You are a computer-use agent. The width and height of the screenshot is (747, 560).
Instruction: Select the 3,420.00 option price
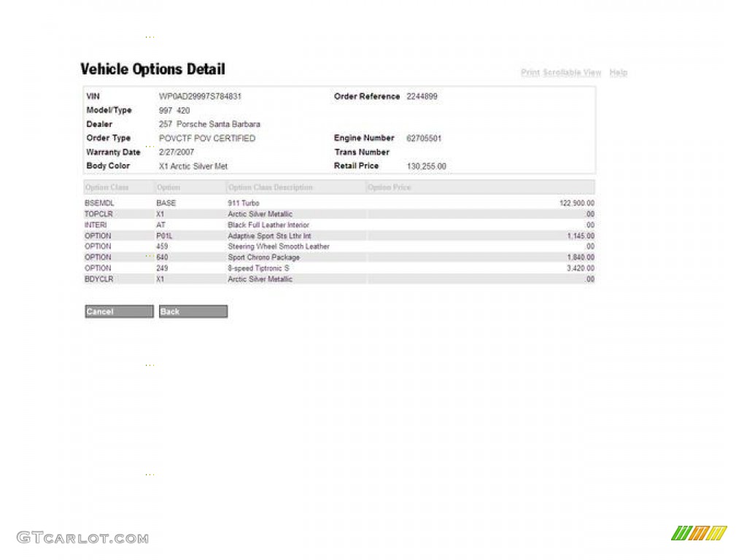[x=581, y=268]
